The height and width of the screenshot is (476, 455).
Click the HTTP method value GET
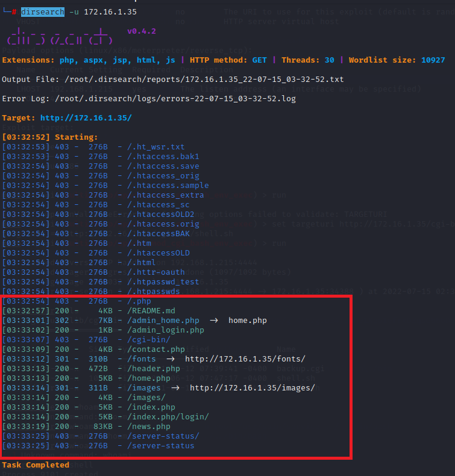[259, 60]
